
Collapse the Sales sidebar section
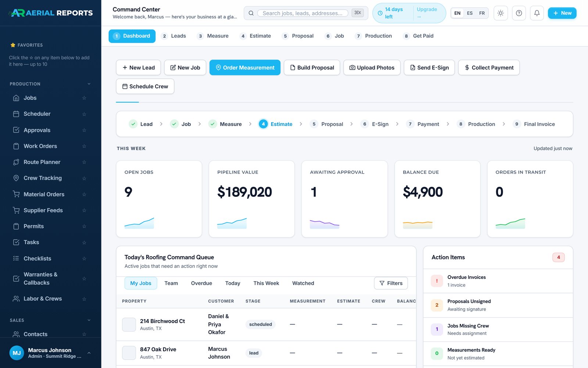[89, 320]
